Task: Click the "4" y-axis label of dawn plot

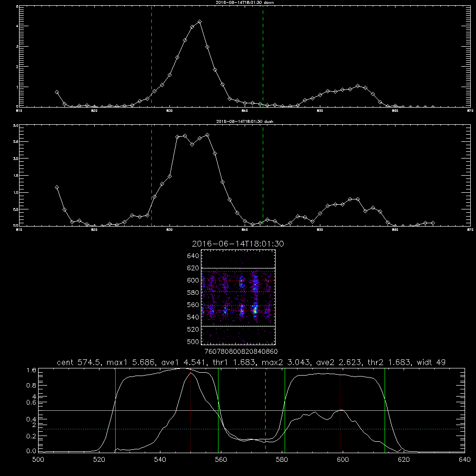Action: point(17,26)
